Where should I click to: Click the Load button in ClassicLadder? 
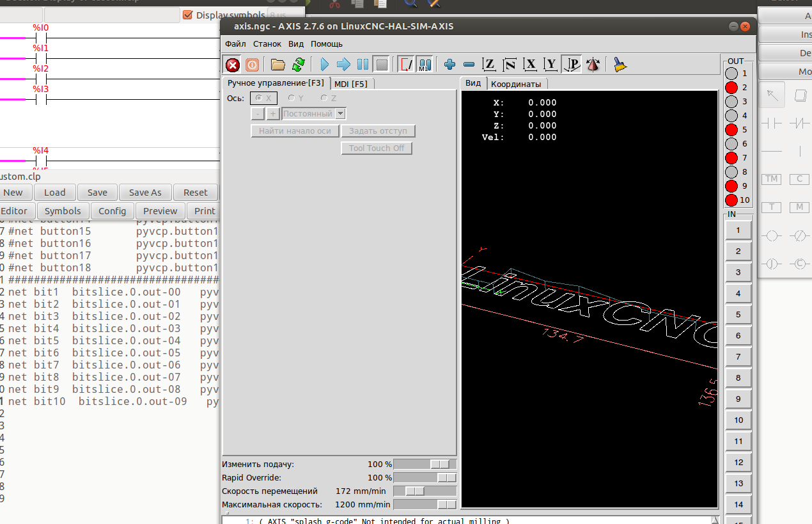point(54,192)
